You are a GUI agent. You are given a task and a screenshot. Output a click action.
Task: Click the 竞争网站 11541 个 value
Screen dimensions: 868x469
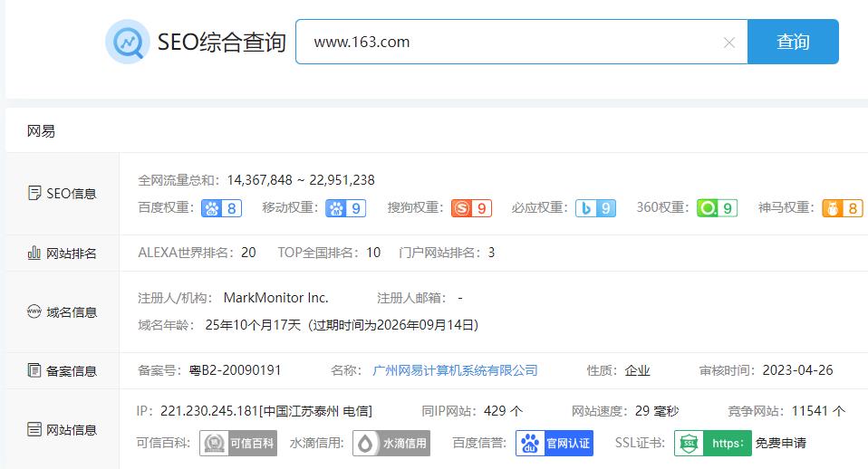(x=819, y=411)
